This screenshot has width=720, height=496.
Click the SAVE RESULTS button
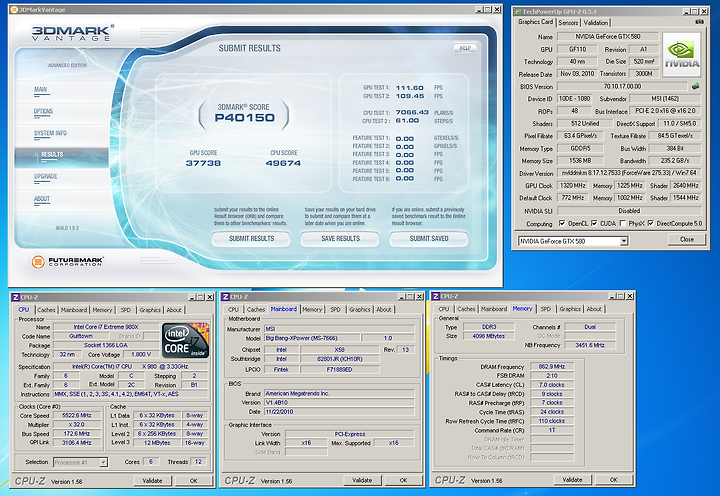pos(340,239)
